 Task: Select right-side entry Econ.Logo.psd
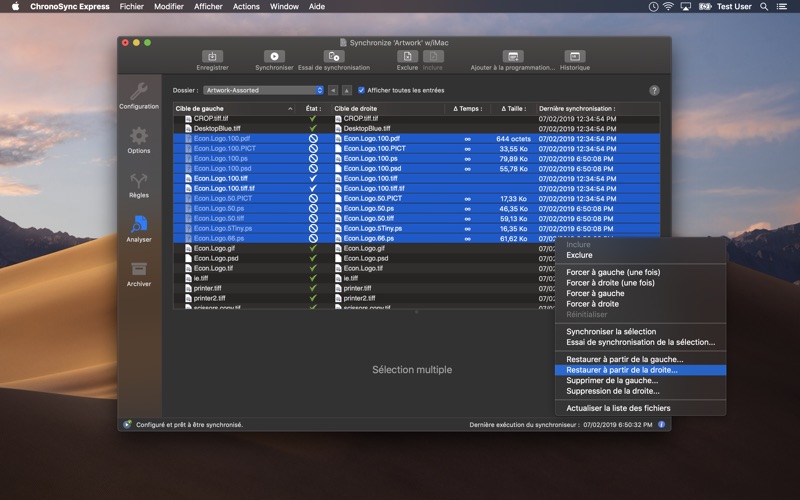(367, 259)
